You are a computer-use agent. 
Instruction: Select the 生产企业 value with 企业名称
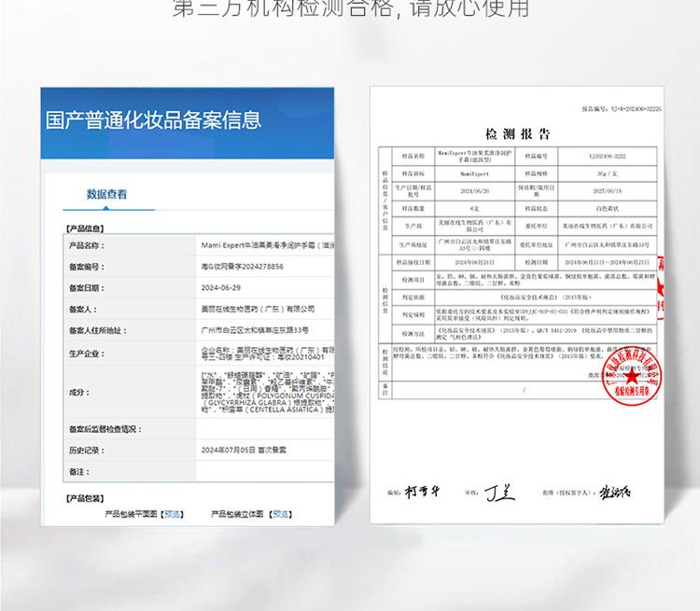(268, 354)
